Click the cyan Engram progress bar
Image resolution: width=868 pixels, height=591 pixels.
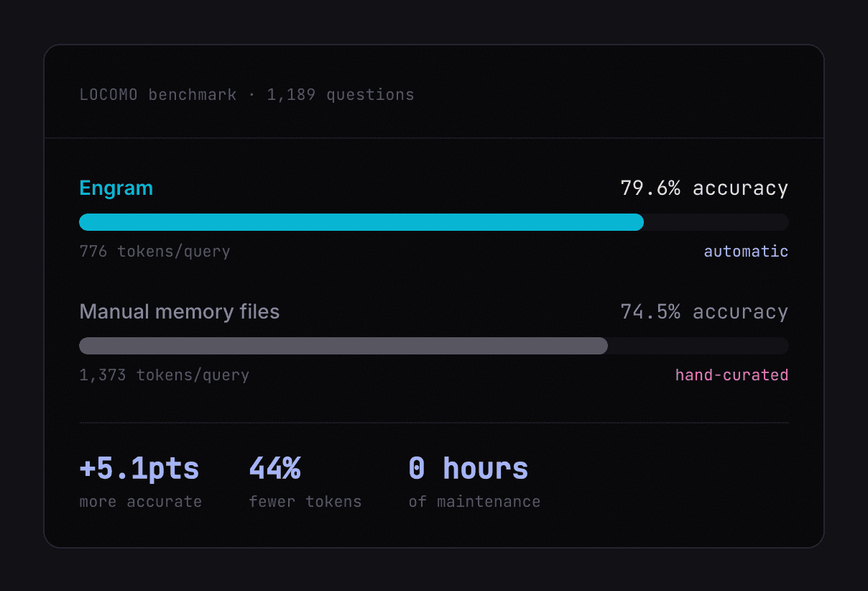(361, 222)
